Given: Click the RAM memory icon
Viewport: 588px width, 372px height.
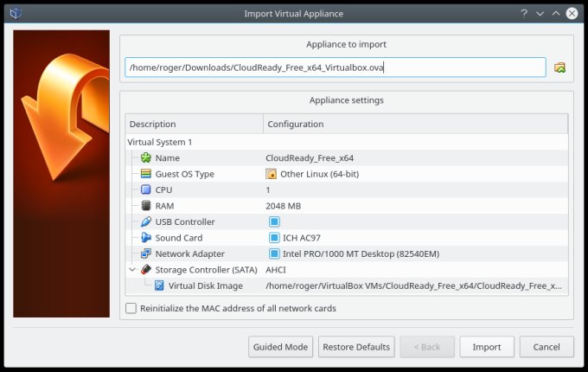Looking at the screenshot, I should pos(146,206).
